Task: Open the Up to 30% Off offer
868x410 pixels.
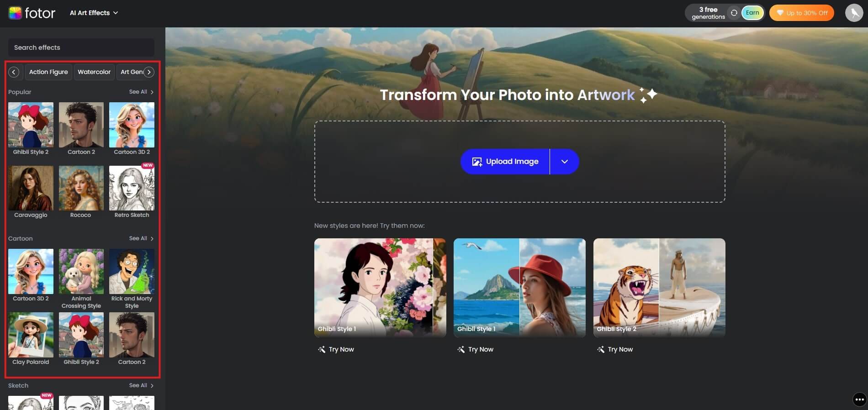Action: pos(802,13)
